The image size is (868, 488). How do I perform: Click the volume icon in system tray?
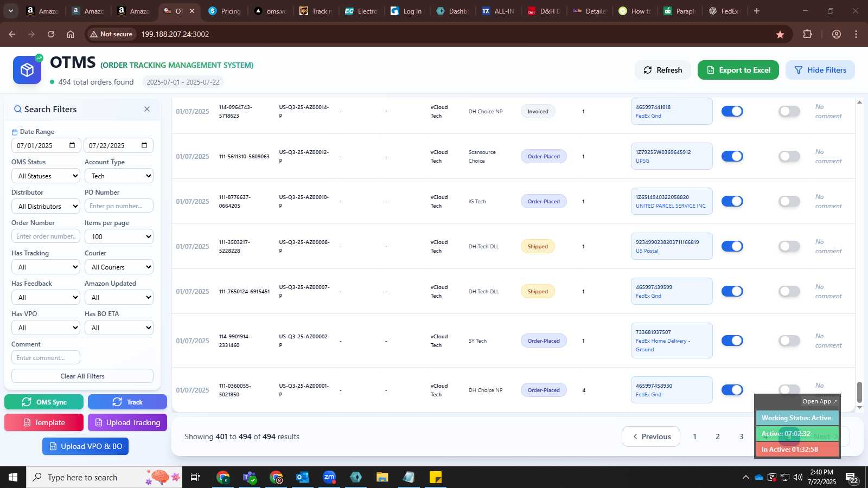[798, 477]
